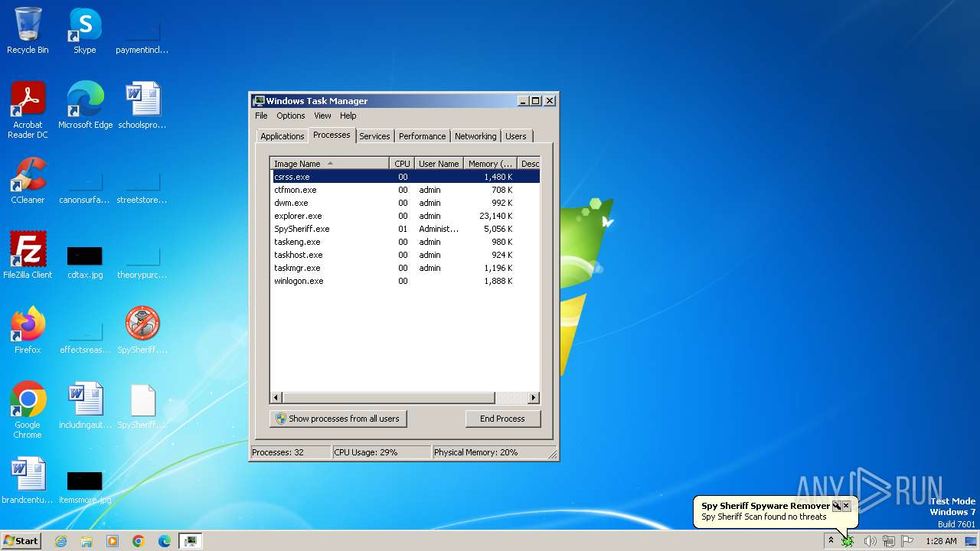
Task: Open the includingaut Word document icon
Action: pos(85,406)
